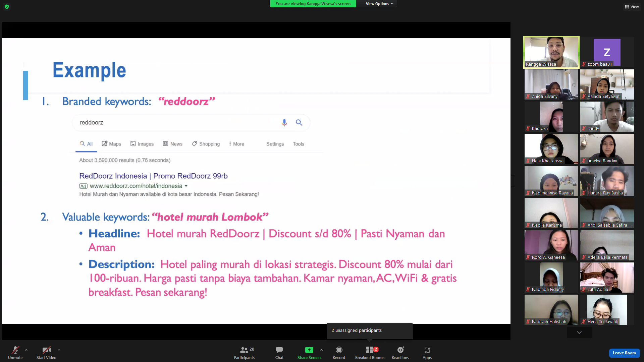Image resolution: width=644 pixels, height=362 pixels.
Task: Click 'About 3,590,000 results' text
Action: 125,160
